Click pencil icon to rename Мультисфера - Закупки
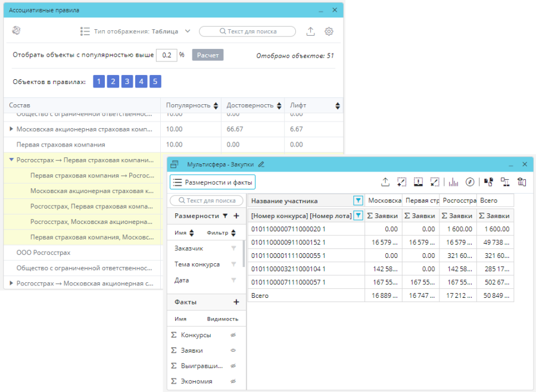536x392 pixels. (x=261, y=164)
